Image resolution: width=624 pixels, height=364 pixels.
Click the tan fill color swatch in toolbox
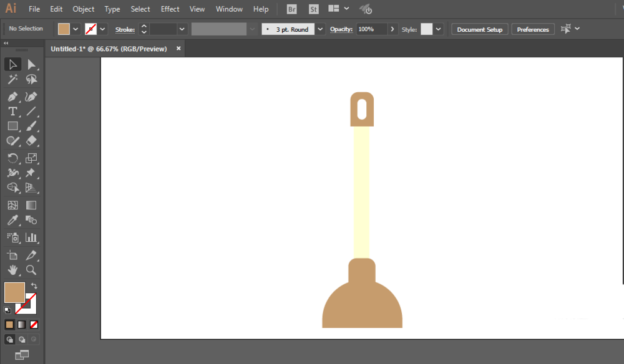14,292
